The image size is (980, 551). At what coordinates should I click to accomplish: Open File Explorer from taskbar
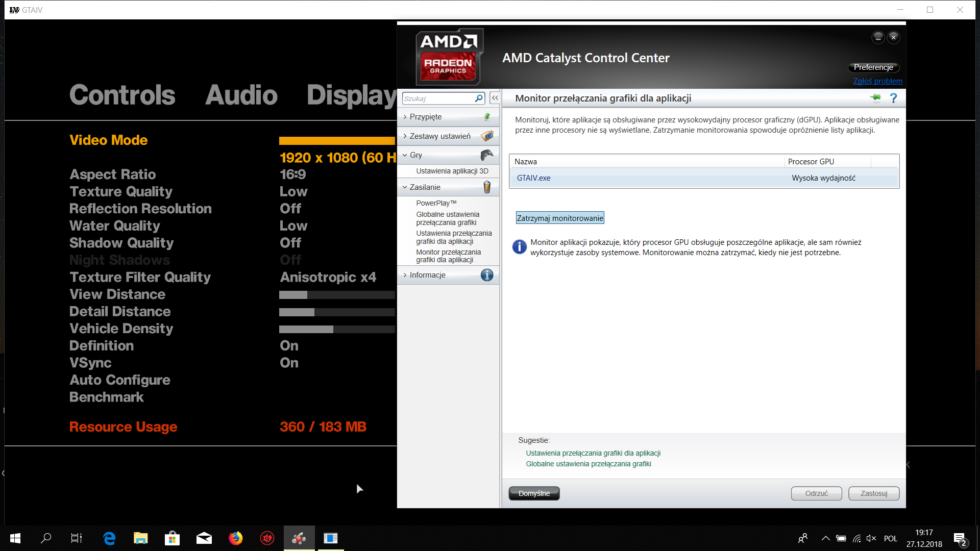coord(141,538)
